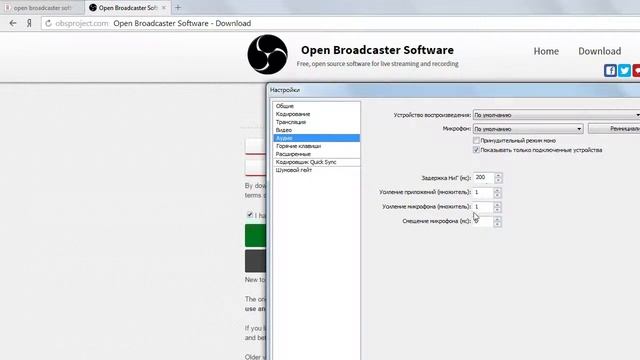Reload the page with the refresh icon
The width and height of the screenshot is (640, 360).
pyautogui.click(x=48, y=23)
